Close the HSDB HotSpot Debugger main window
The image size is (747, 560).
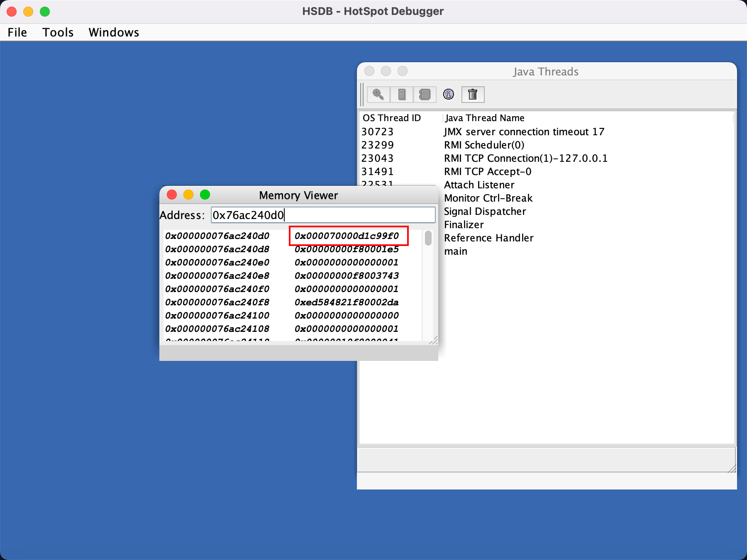[x=12, y=11]
